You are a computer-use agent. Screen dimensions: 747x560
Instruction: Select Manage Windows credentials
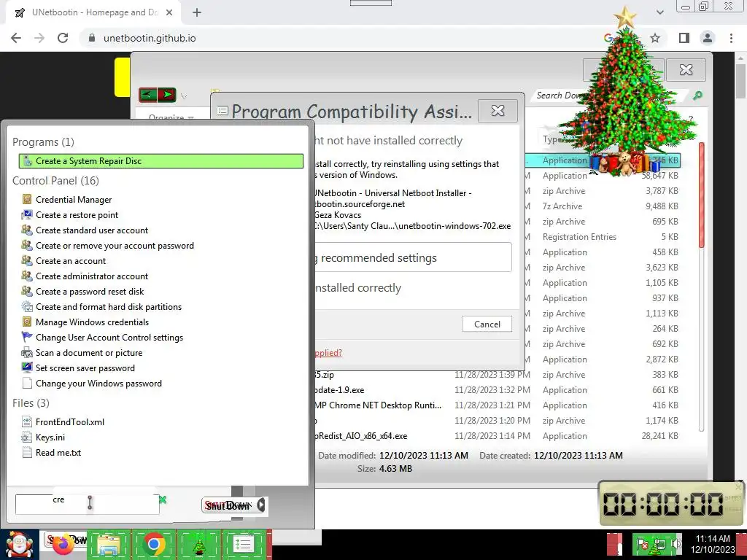coord(92,322)
